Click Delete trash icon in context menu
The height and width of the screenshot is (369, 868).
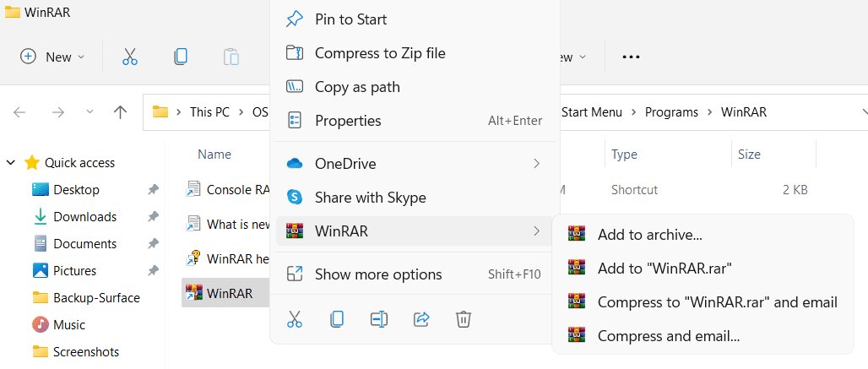[464, 319]
